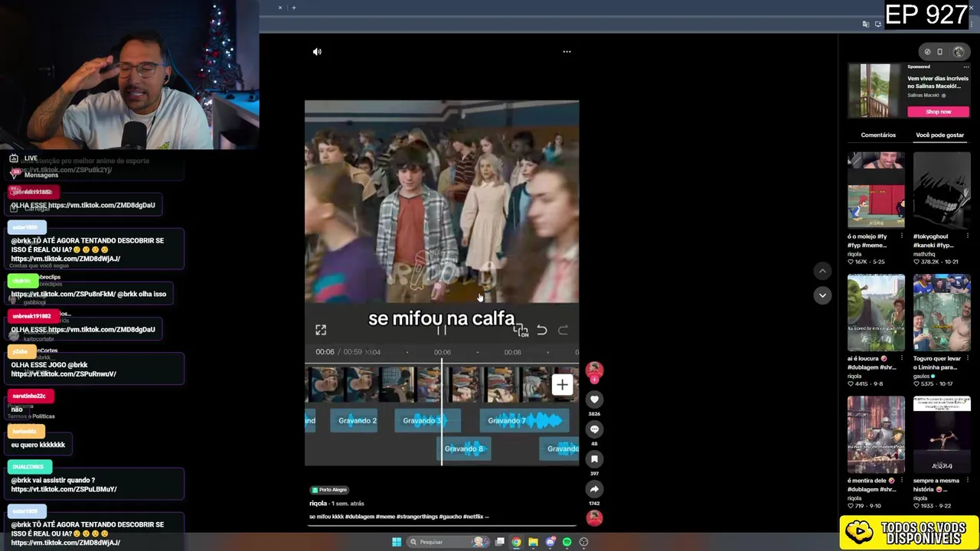The width and height of the screenshot is (980, 551).
Task: Click the Pesquisar taskbar search box
Action: coord(448,542)
